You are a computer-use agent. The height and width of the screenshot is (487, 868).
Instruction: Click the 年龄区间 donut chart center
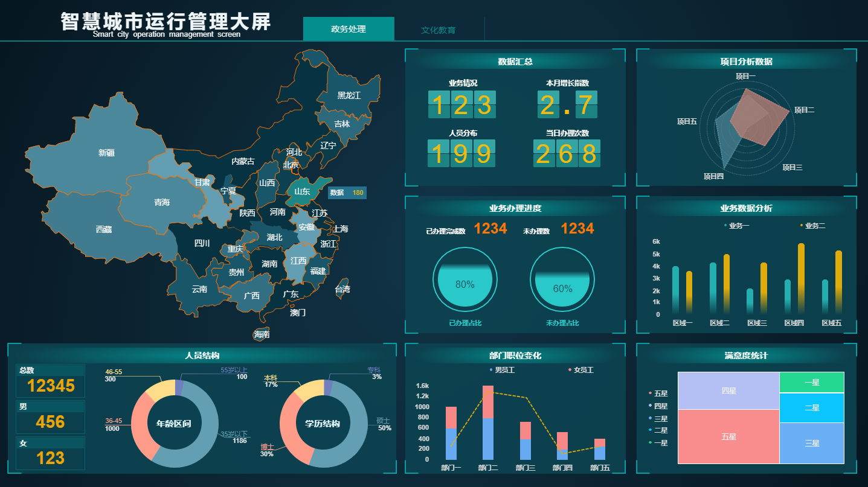pyautogui.click(x=175, y=424)
